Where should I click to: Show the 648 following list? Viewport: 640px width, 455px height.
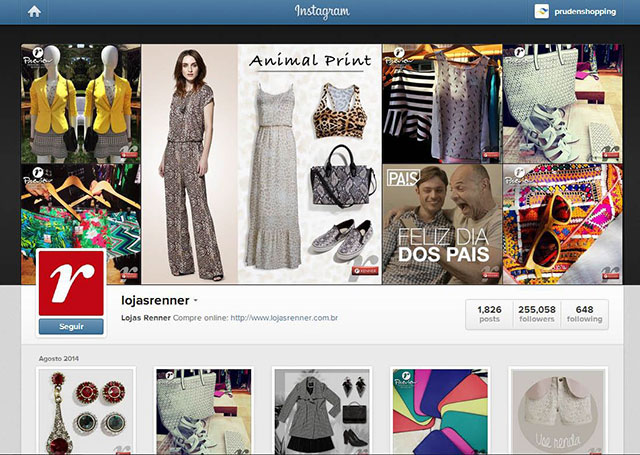584,314
